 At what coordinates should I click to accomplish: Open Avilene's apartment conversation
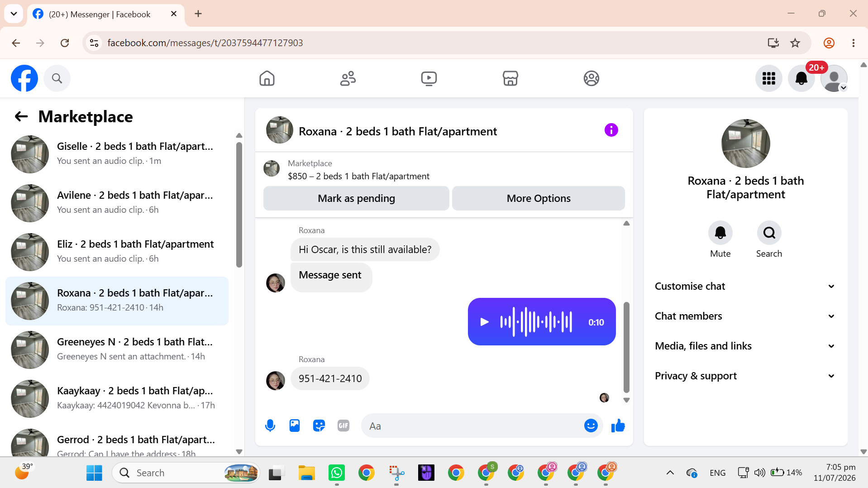click(117, 203)
